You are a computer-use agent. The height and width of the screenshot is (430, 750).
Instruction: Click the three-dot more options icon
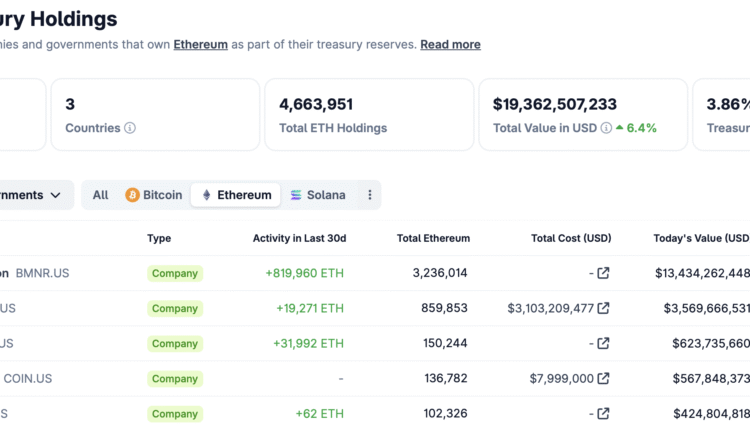pyautogui.click(x=370, y=195)
